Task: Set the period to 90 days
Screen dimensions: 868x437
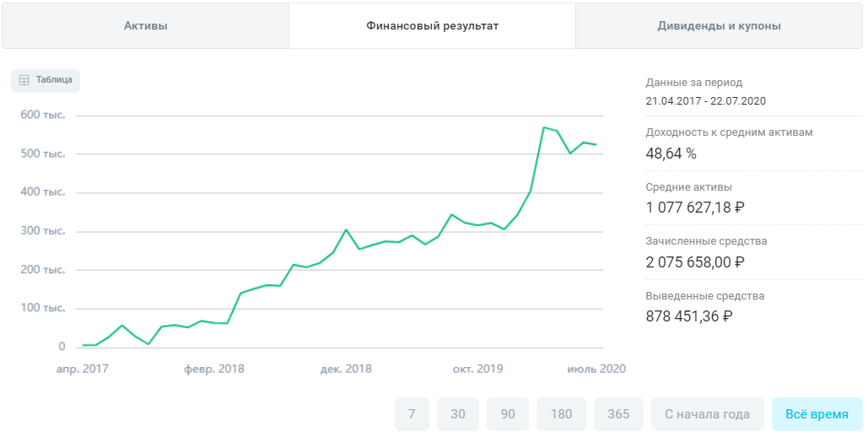Action: tap(508, 414)
